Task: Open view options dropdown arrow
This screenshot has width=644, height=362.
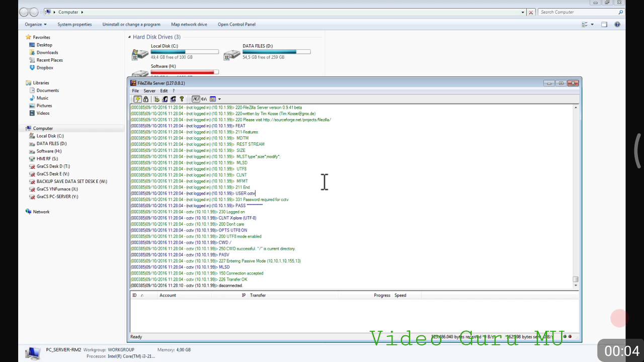Action: tap(592, 24)
